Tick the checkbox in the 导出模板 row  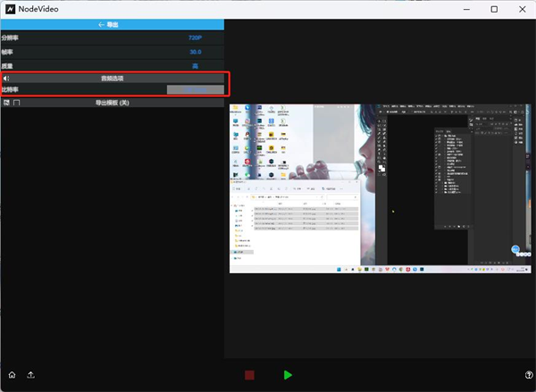coord(17,103)
